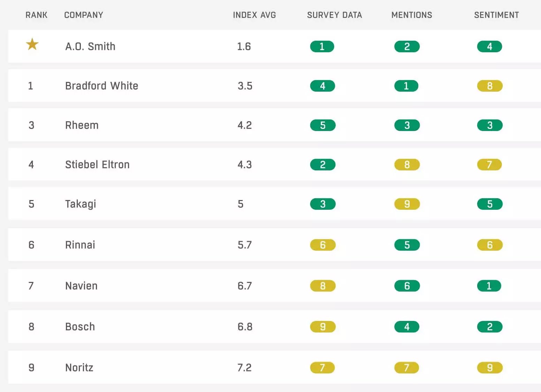This screenshot has width=541, height=392.
Task: Sort by the Index Avg column header
Action: click(x=254, y=15)
